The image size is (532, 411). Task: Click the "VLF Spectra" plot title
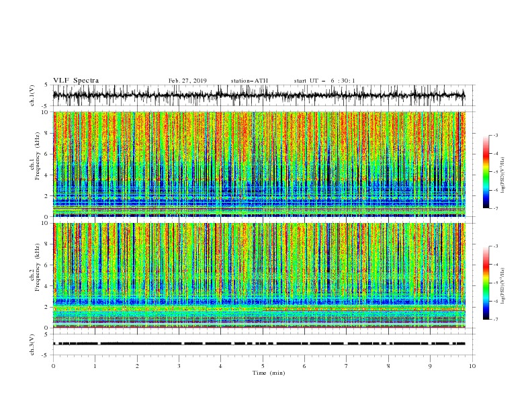[x=76, y=81]
